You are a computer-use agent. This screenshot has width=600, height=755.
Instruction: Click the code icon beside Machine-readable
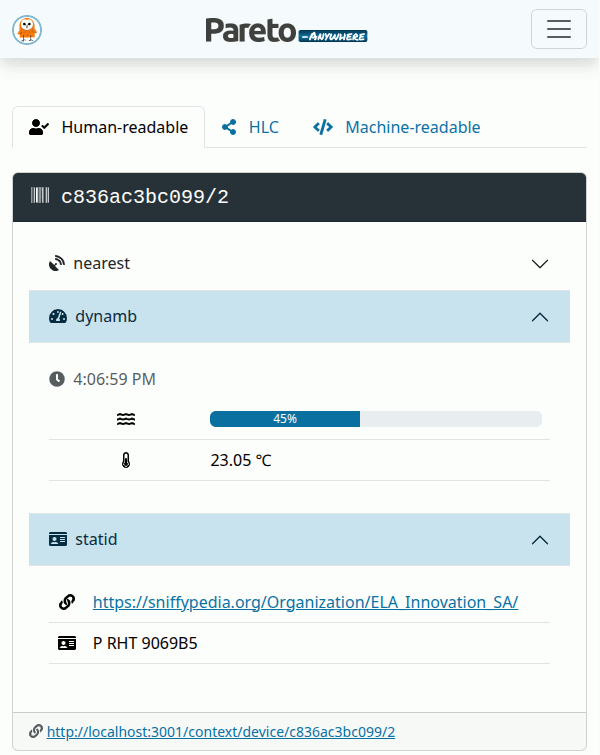coord(323,127)
